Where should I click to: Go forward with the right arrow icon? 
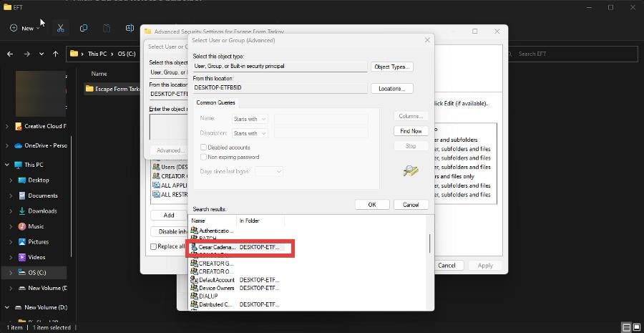pos(26,54)
